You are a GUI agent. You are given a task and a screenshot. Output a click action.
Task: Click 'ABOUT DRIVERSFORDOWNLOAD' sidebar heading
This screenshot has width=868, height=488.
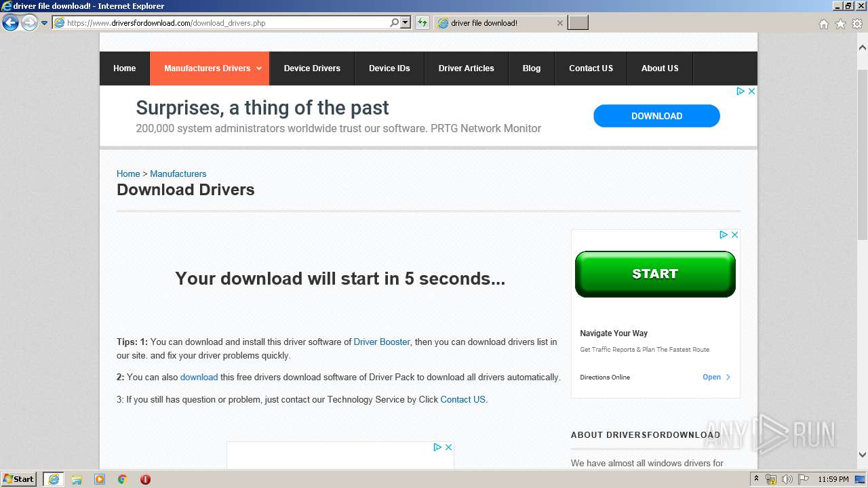pyautogui.click(x=646, y=434)
